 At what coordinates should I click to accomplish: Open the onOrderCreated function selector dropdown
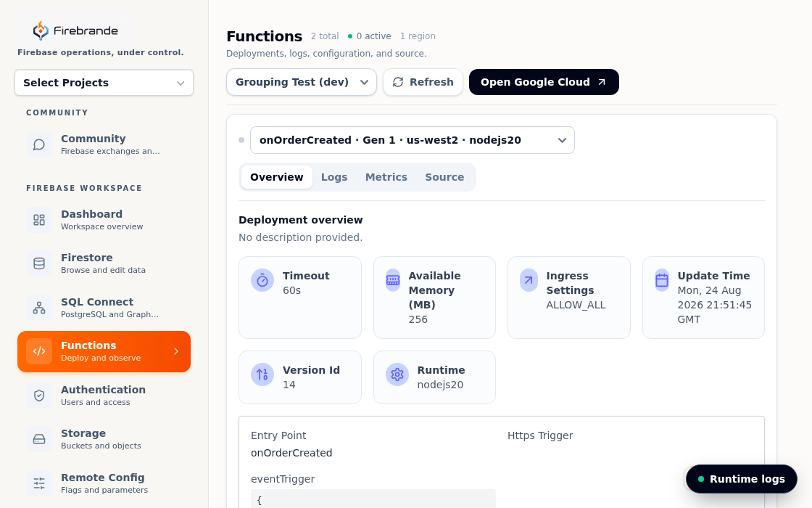pos(413,140)
